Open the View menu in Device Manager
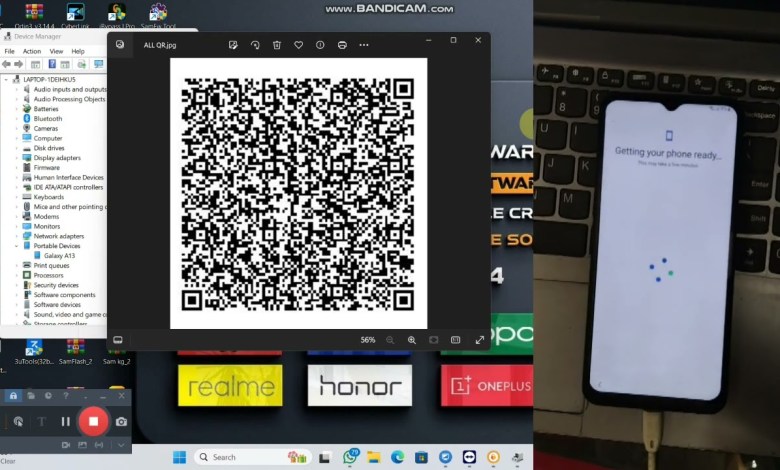This screenshot has width=780, height=470. pyautogui.click(x=56, y=51)
